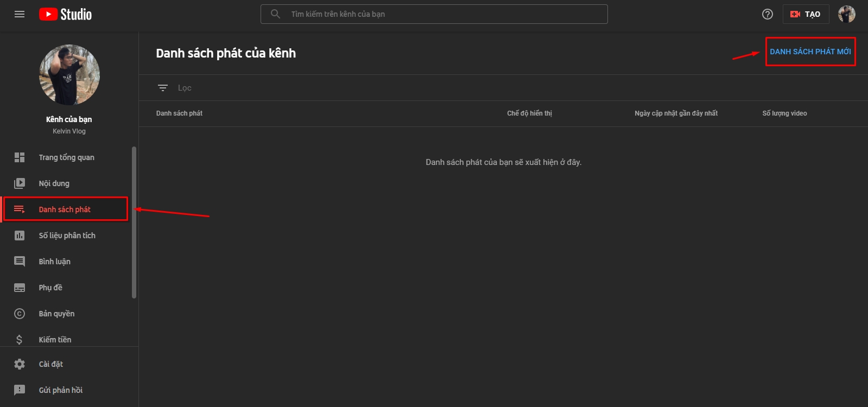The height and width of the screenshot is (407, 868).
Task: Click the YouTube Studio logo
Action: pos(65,14)
